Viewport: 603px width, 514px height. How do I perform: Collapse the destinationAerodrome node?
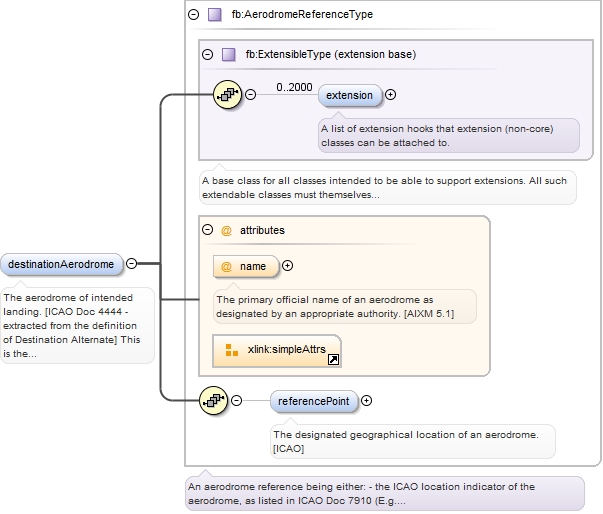tap(131, 264)
